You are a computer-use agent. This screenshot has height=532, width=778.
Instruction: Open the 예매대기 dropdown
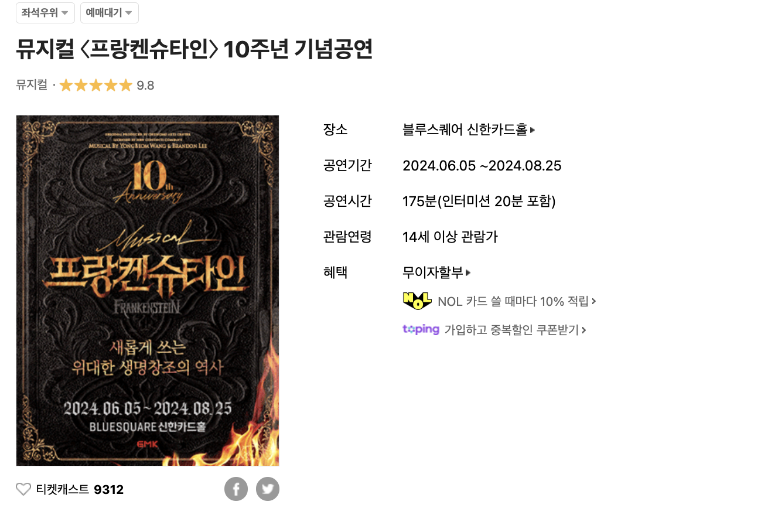pyautogui.click(x=109, y=12)
